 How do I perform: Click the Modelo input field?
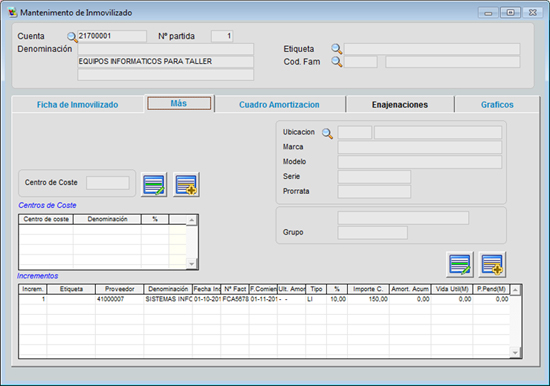point(420,162)
